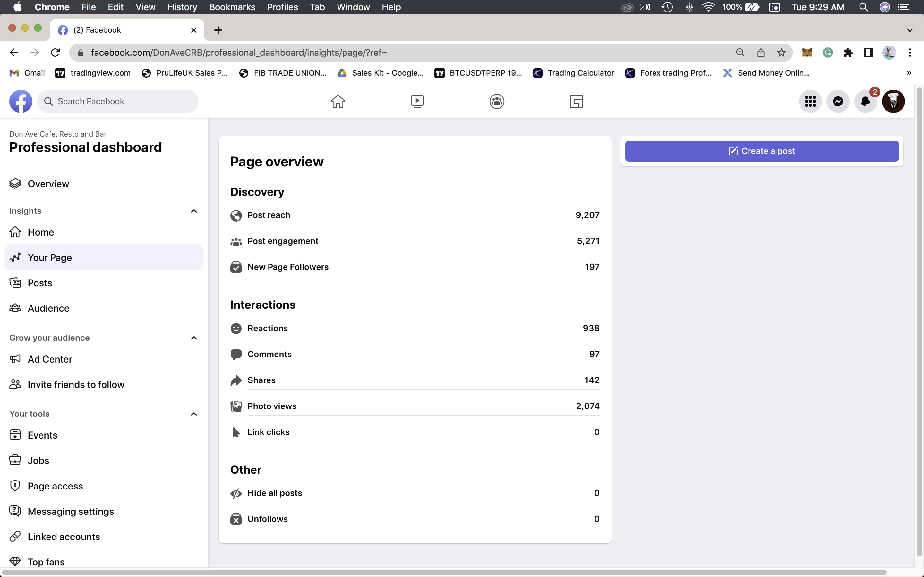The height and width of the screenshot is (577, 924).
Task: Open Messaging settings in sidebar
Action: [71, 511]
